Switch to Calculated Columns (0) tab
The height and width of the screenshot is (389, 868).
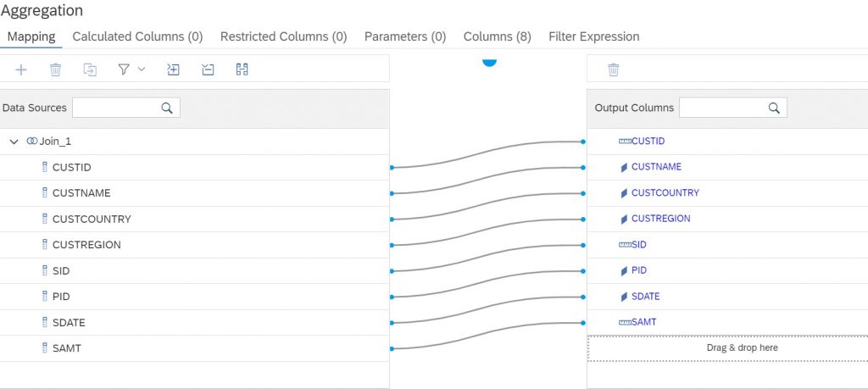[138, 36]
